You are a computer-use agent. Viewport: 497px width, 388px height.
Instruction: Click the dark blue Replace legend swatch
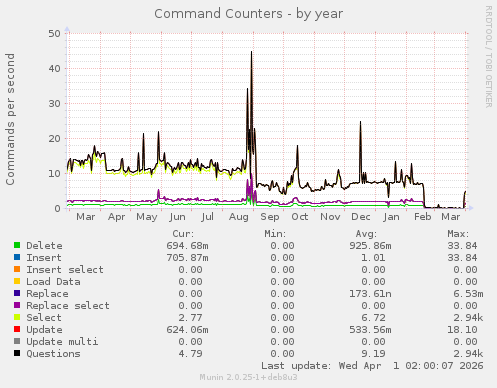[x=17, y=293]
